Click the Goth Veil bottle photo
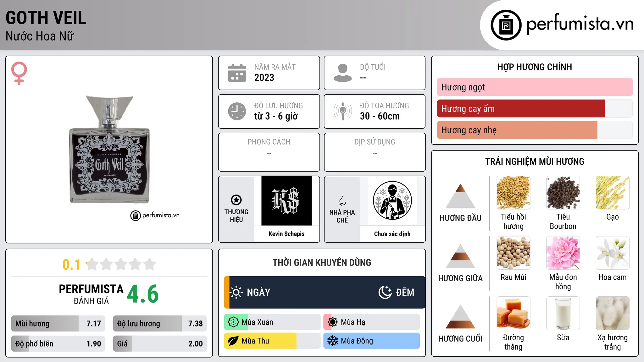This screenshot has height=362, width=644. (x=109, y=149)
